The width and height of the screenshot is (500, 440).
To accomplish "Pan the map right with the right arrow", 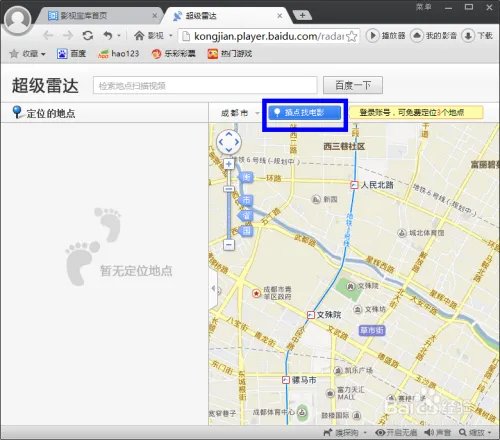I will pos(237,142).
